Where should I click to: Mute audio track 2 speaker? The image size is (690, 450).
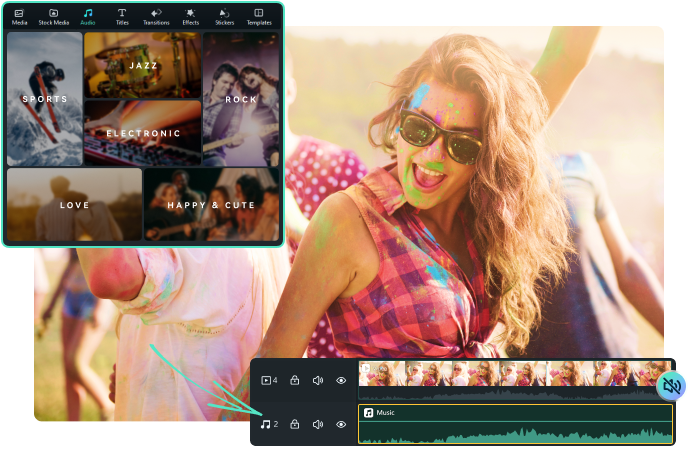click(318, 424)
